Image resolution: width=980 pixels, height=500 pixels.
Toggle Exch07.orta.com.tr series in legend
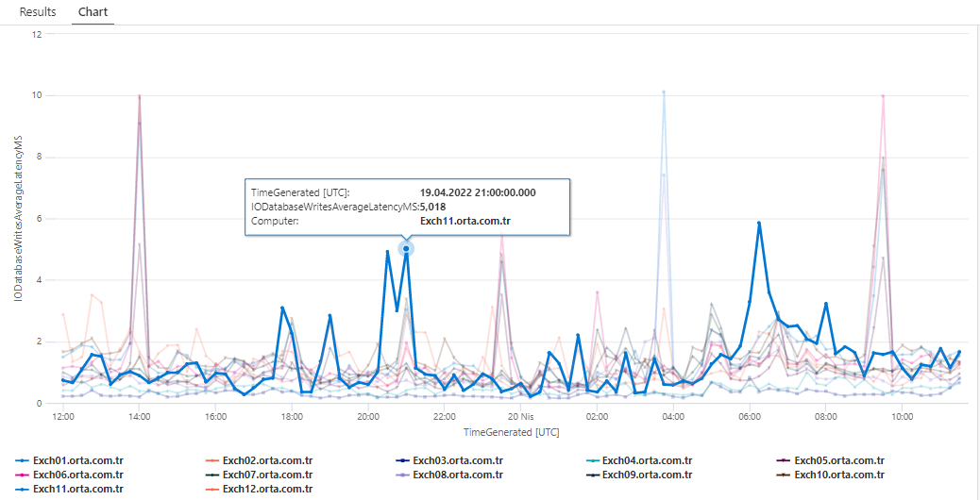259,475
